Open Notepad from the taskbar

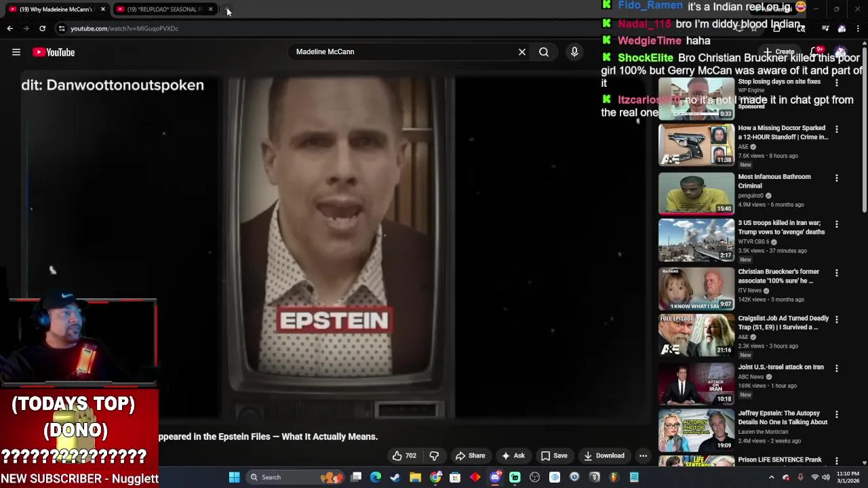pyautogui.click(x=634, y=477)
